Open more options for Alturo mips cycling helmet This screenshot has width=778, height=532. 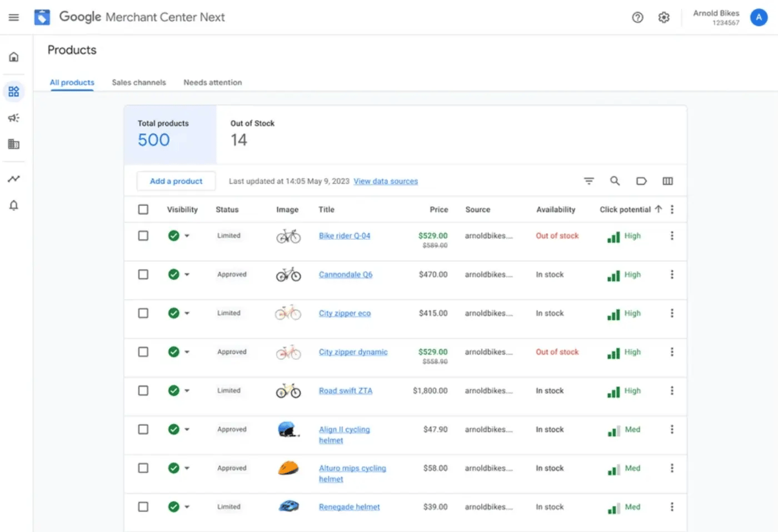pos(672,468)
